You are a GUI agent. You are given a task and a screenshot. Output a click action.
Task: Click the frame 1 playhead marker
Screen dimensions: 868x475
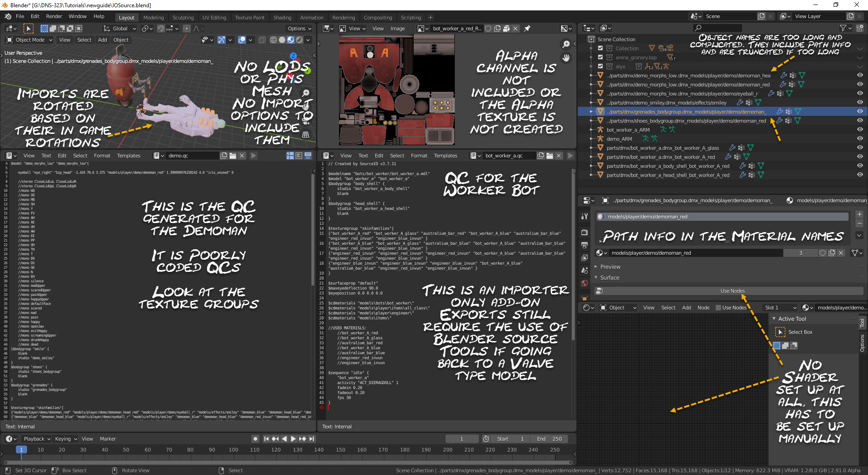coord(21,450)
